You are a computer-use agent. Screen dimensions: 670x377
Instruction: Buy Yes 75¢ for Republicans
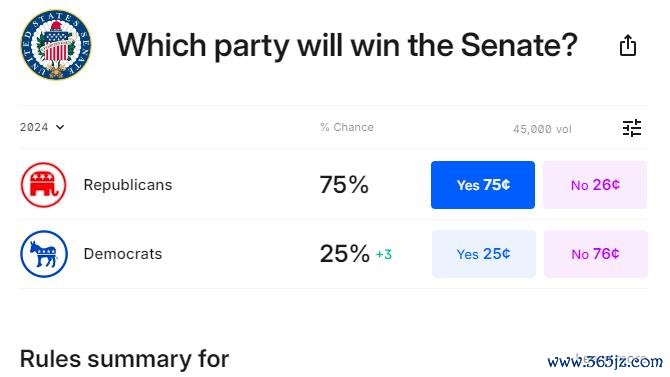(483, 185)
